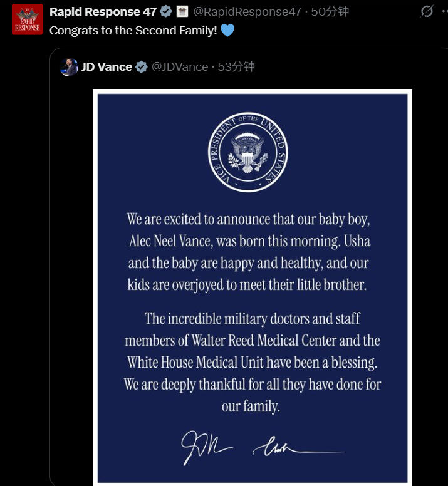Click the White House affiliate badge icon
448x486 pixels.
coord(182,11)
